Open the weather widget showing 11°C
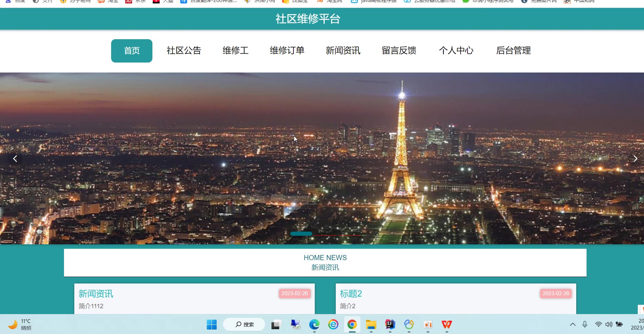 click(20, 324)
